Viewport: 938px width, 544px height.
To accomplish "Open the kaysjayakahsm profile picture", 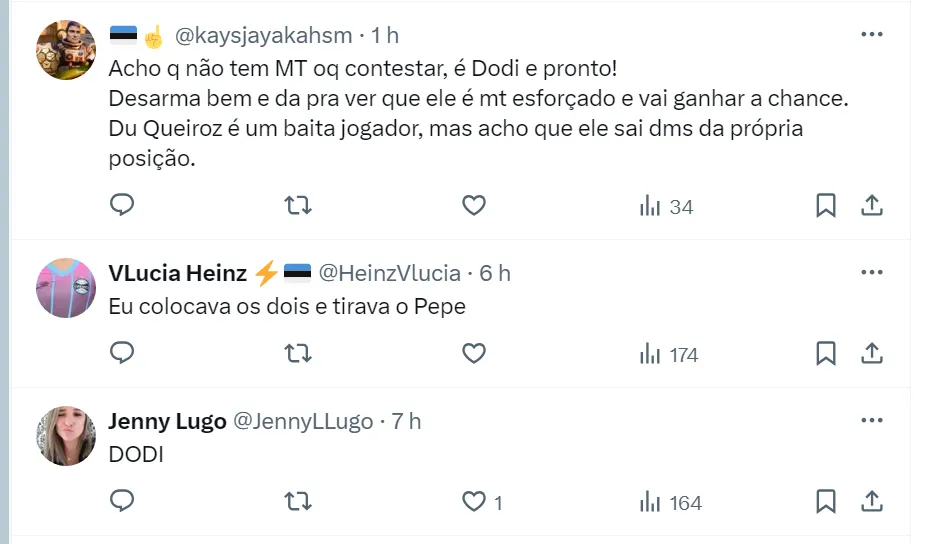I will (x=66, y=50).
